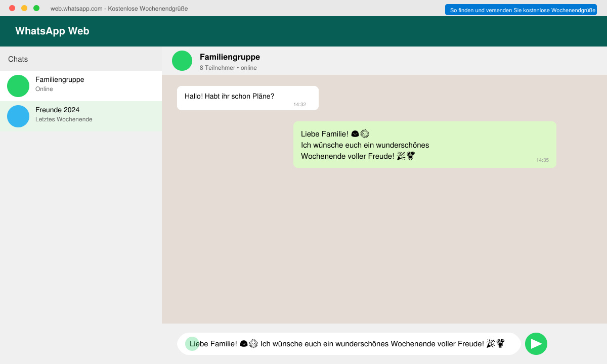Click the WhatsApp Web title
The height and width of the screenshot is (364, 607).
52,31
